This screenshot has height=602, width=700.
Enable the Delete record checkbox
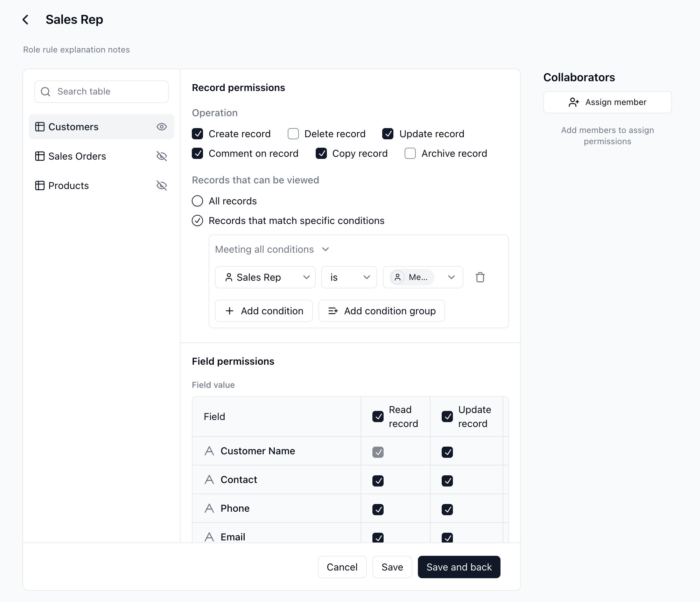coord(293,134)
